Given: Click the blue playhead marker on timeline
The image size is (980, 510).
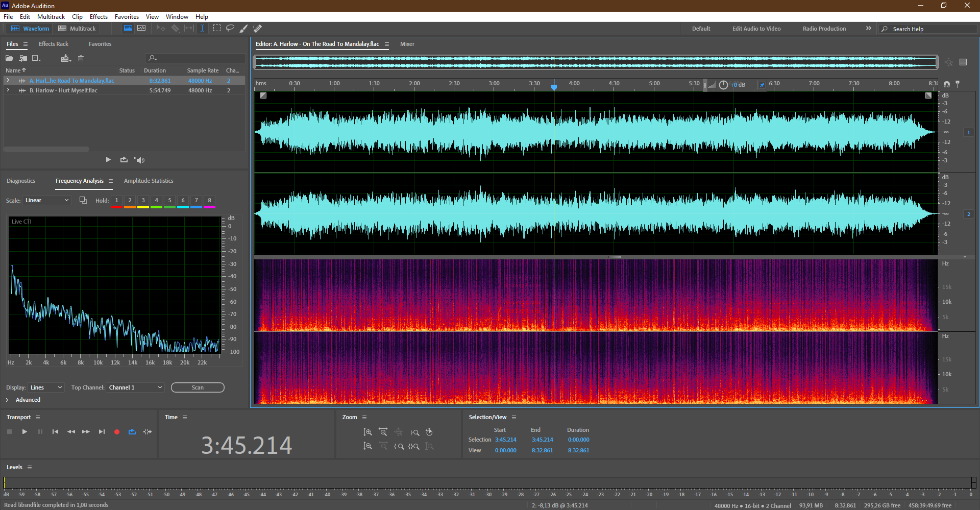Looking at the screenshot, I should pyautogui.click(x=554, y=87).
